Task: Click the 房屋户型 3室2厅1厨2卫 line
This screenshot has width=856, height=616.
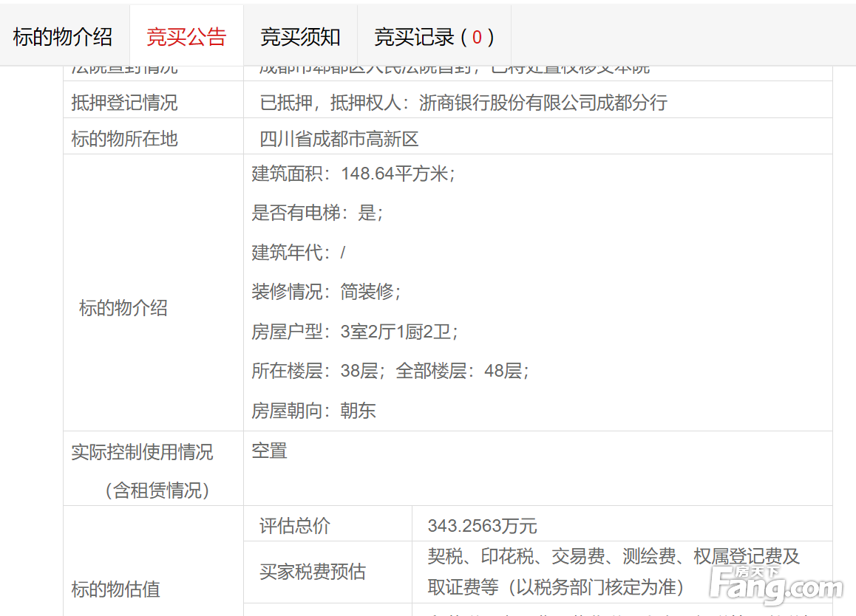Action: (x=355, y=332)
